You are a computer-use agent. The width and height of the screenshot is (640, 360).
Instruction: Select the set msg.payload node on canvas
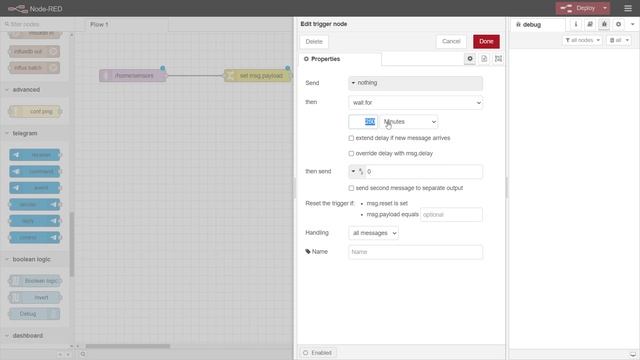coord(258,76)
